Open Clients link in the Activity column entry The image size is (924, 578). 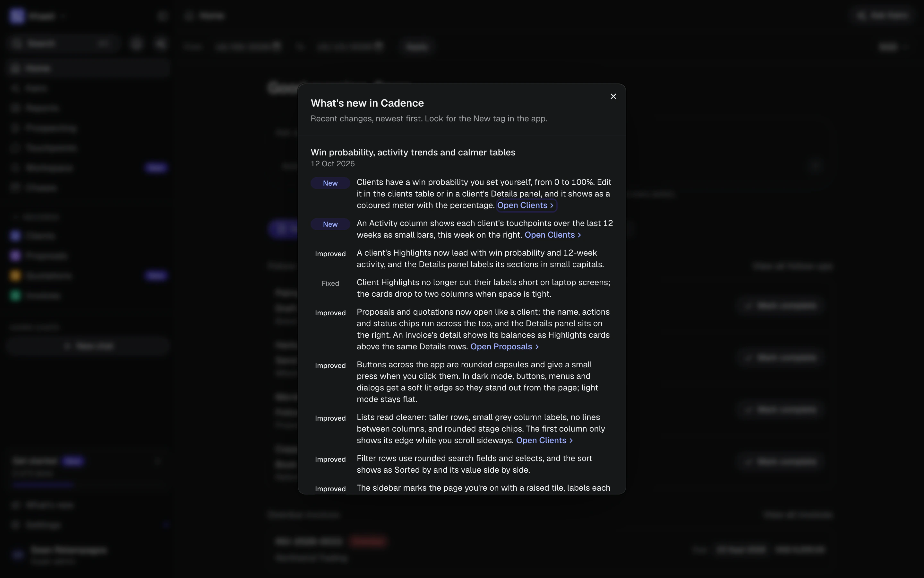pos(553,235)
